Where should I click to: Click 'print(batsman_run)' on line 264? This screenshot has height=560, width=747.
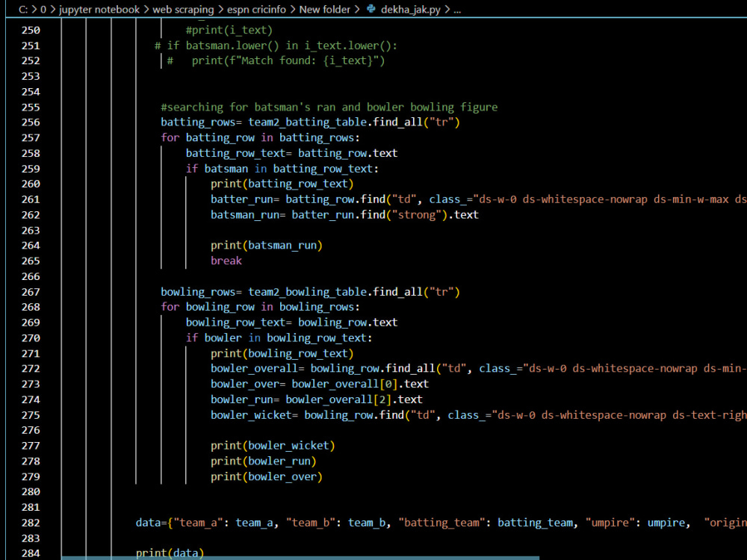pos(267,245)
